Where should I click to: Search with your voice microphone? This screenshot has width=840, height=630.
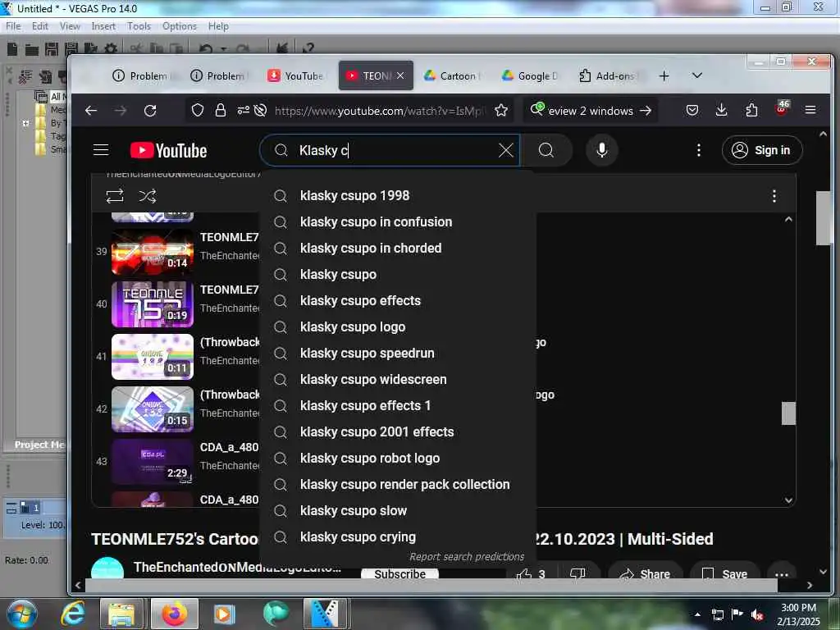point(601,151)
